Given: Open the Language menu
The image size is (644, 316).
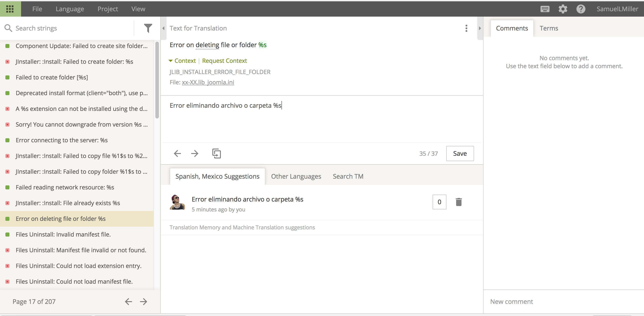Looking at the screenshot, I should point(70,9).
